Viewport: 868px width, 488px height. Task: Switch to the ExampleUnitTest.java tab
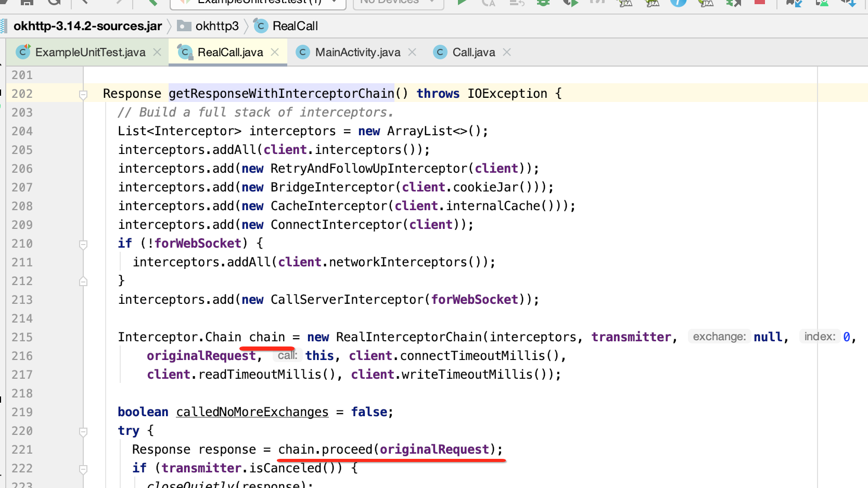tap(90, 52)
